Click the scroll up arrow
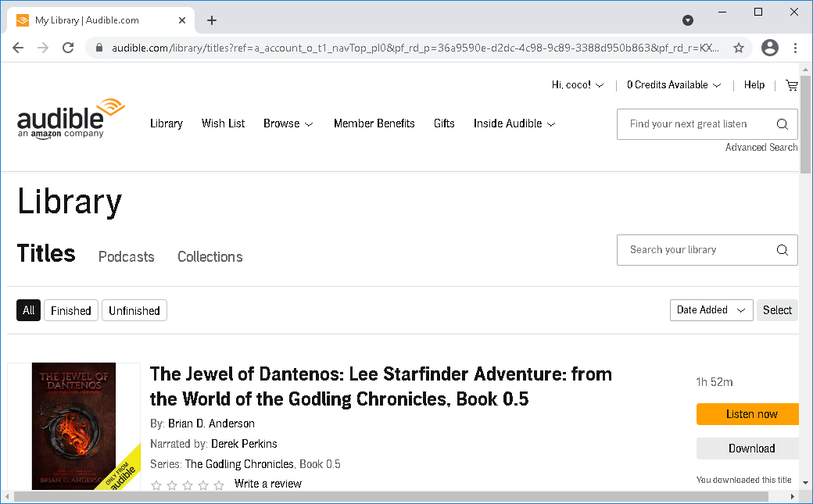Screen dimensions: 813x504 805,69
